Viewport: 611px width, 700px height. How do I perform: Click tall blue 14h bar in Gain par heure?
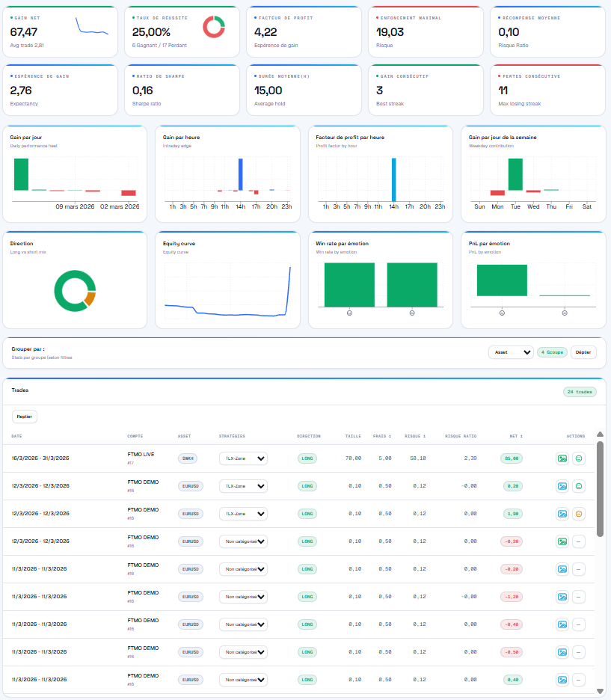pos(241,174)
